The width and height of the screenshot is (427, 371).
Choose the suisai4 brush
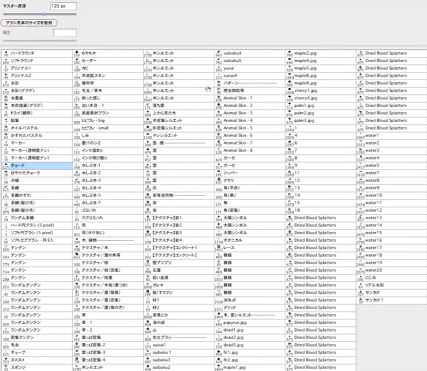pyautogui.click(x=250, y=76)
